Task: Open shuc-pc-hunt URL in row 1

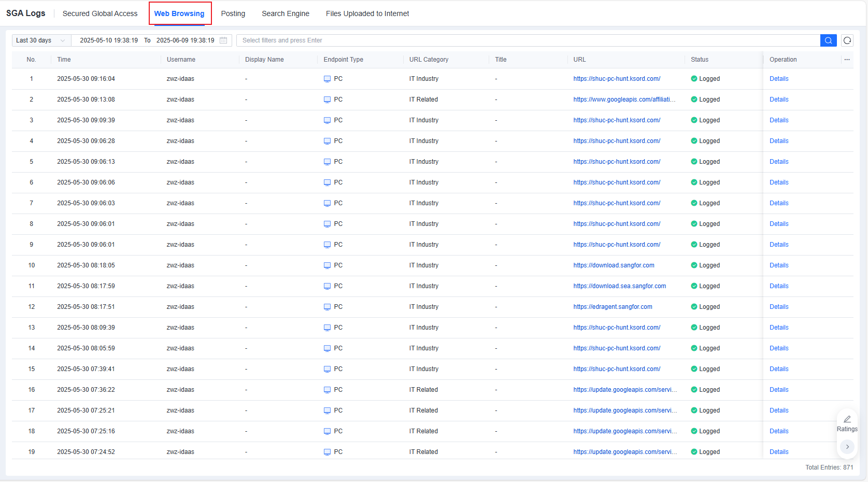Action: [617, 79]
